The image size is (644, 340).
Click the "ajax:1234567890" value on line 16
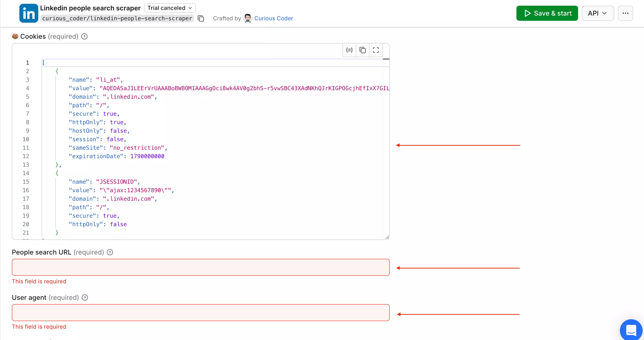[135, 190]
